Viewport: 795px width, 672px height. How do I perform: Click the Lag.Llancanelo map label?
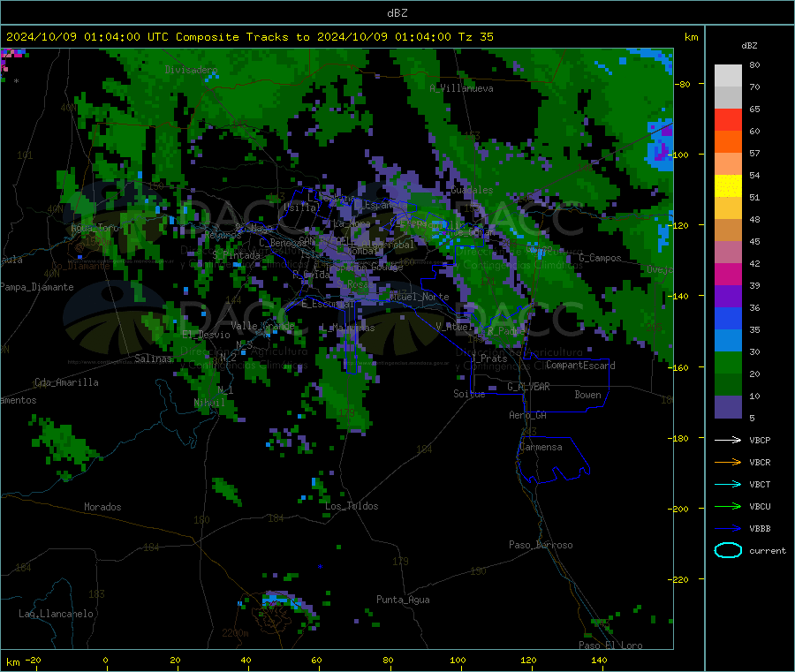pos(56,614)
